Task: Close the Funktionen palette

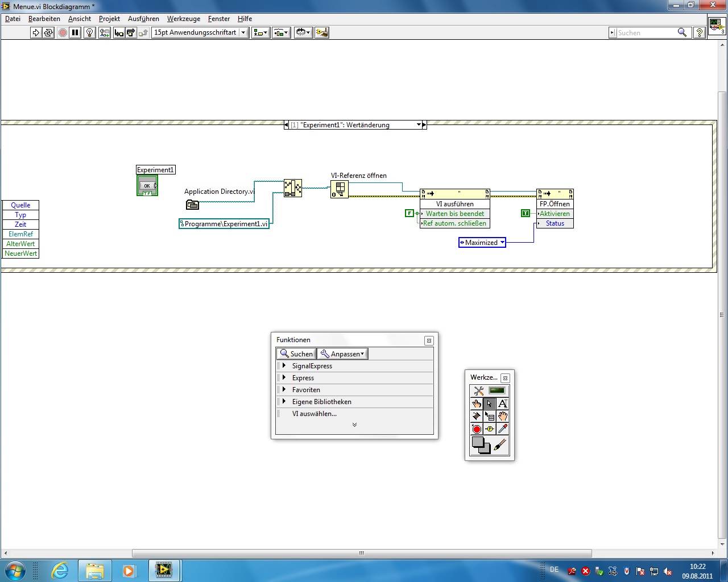Action: pyautogui.click(x=429, y=340)
